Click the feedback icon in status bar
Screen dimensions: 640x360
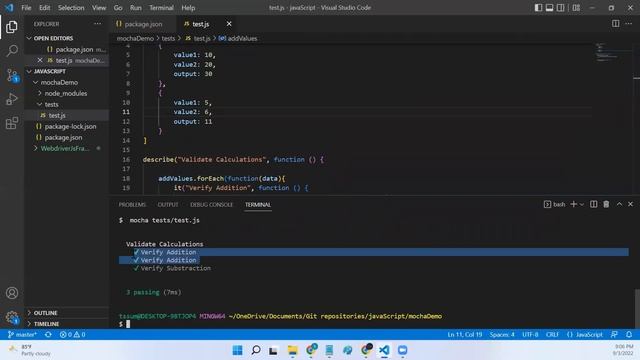point(614,335)
